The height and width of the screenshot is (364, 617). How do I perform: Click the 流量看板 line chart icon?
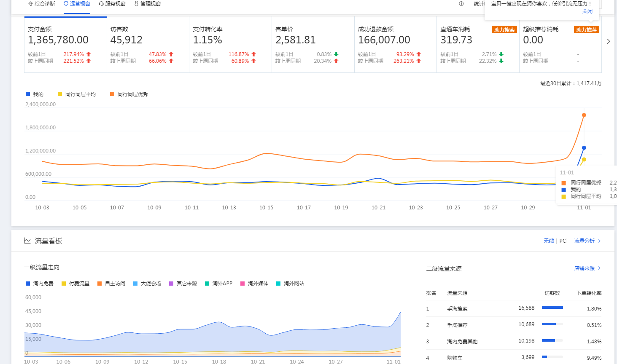pos(27,241)
